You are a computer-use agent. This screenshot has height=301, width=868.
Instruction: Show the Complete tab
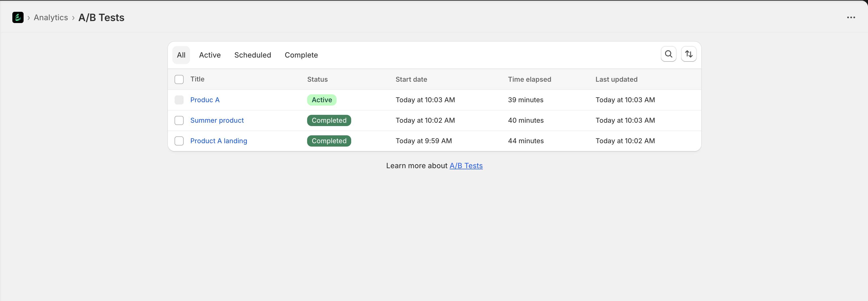[301, 55]
